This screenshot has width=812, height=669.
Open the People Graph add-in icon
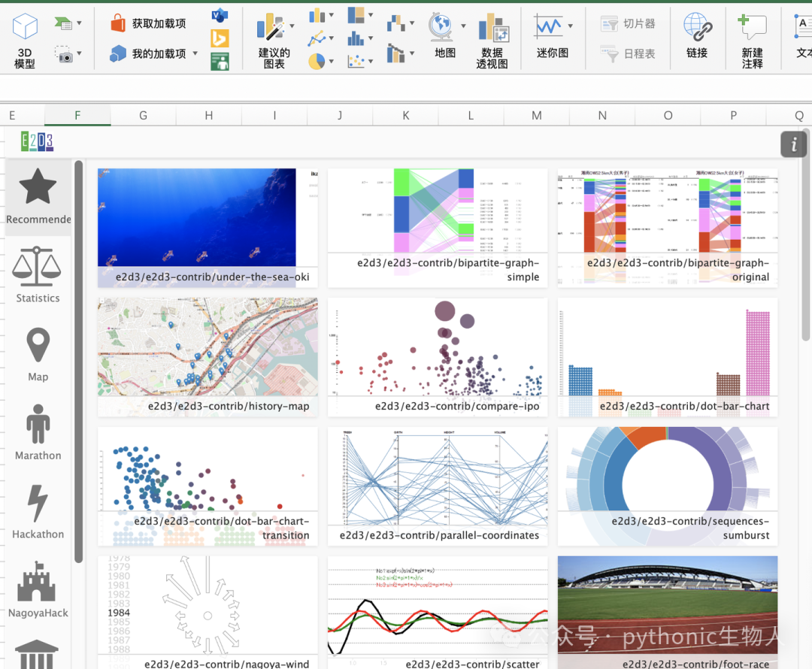(220, 62)
